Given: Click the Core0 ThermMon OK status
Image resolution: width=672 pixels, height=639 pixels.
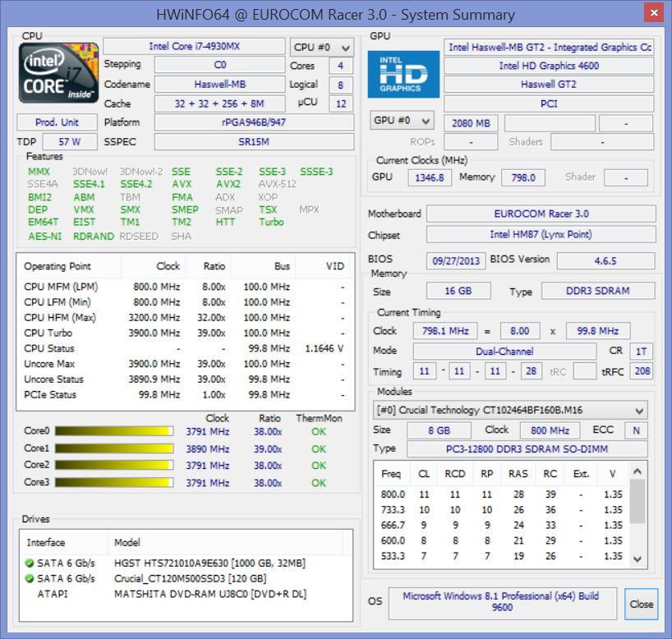Looking at the screenshot, I should point(319,431).
